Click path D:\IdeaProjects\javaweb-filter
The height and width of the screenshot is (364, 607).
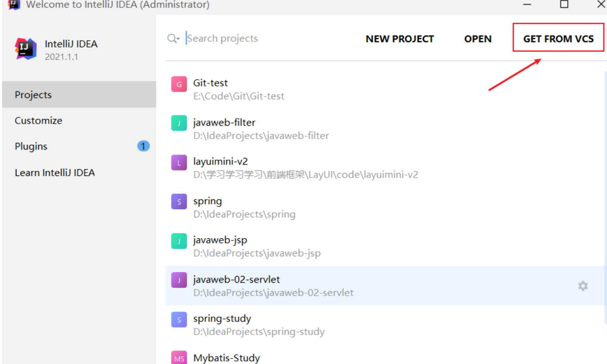[261, 136]
